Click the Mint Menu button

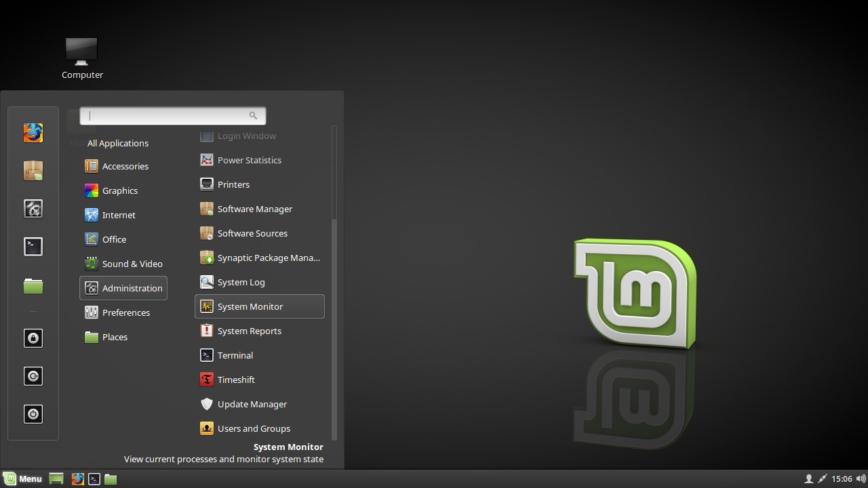(x=23, y=479)
